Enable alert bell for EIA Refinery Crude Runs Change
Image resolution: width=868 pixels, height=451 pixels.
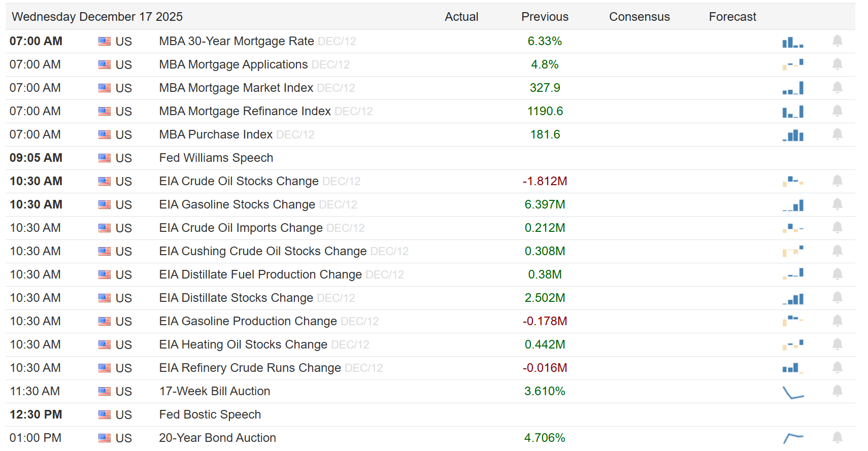[837, 368]
